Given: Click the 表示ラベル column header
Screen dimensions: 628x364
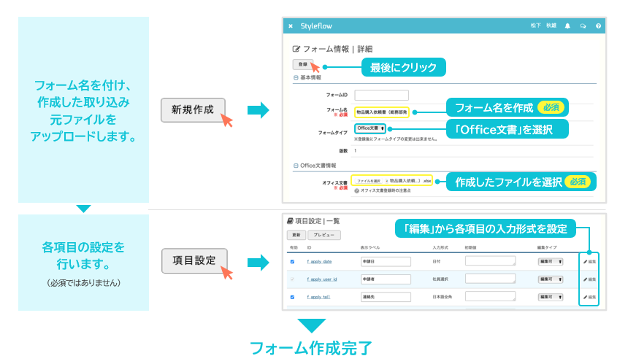Looking at the screenshot, I should (x=369, y=247).
